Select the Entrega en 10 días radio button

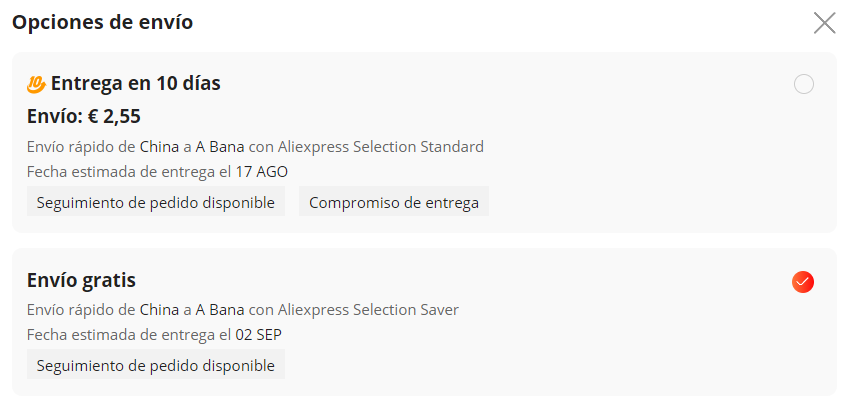tap(803, 84)
